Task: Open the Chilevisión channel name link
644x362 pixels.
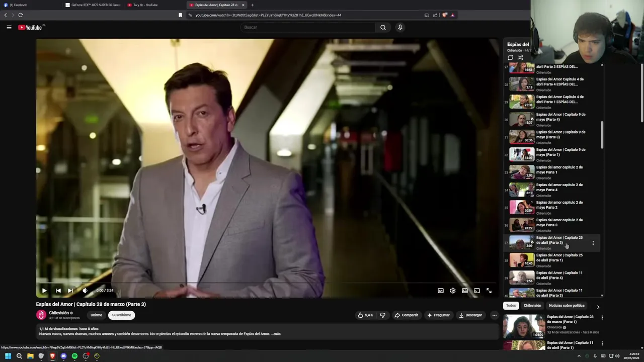Action: coord(59,313)
